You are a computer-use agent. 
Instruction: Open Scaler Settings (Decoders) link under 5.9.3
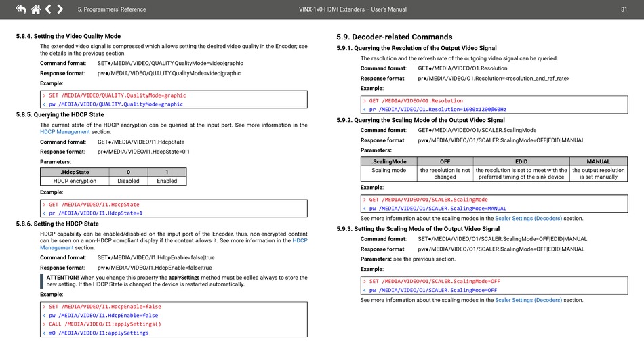528,300
